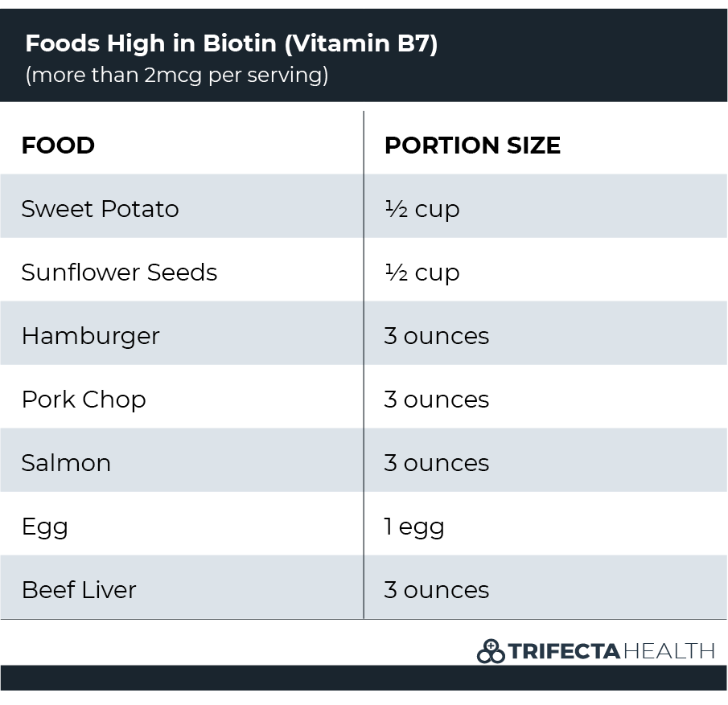This screenshot has width=728, height=705.
Task: Click Beef Liver's 3 ounces portion
Action: point(437,590)
